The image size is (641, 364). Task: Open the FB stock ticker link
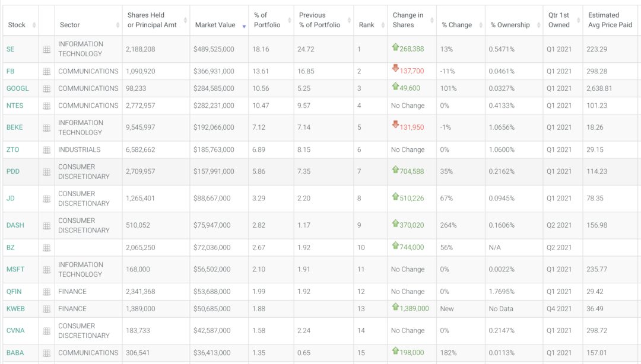click(11, 71)
